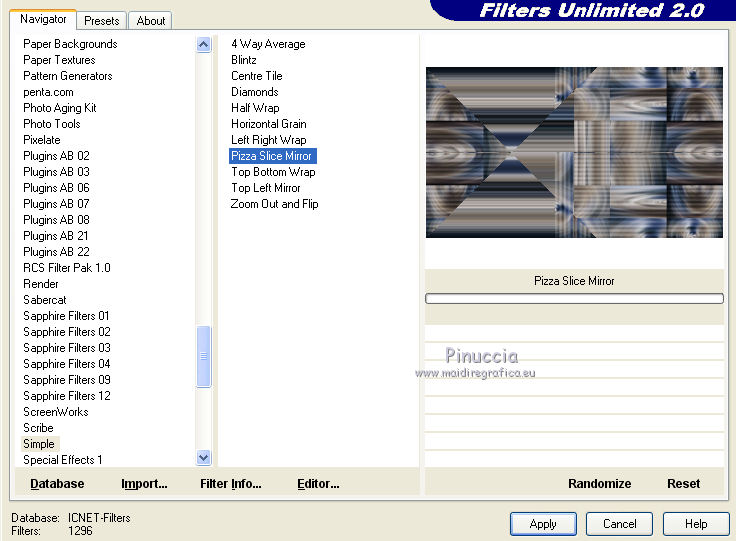Select Plugins AB 21 category
The image size is (736, 541).
pos(55,236)
